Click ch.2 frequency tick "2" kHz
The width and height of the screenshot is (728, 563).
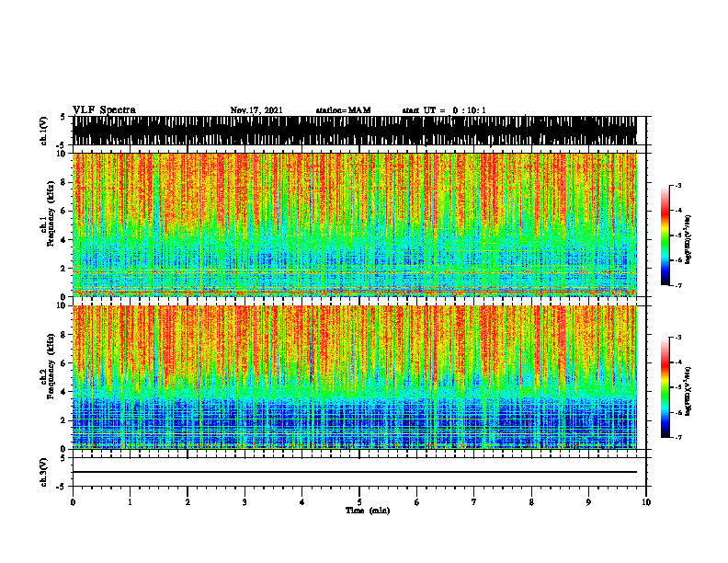click(x=64, y=420)
